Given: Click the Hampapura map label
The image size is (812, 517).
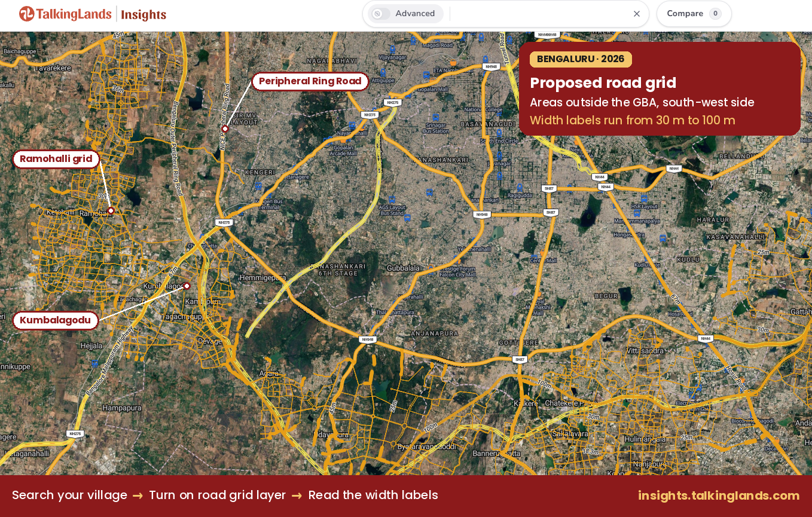Looking at the screenshot, I should point(122,408).
